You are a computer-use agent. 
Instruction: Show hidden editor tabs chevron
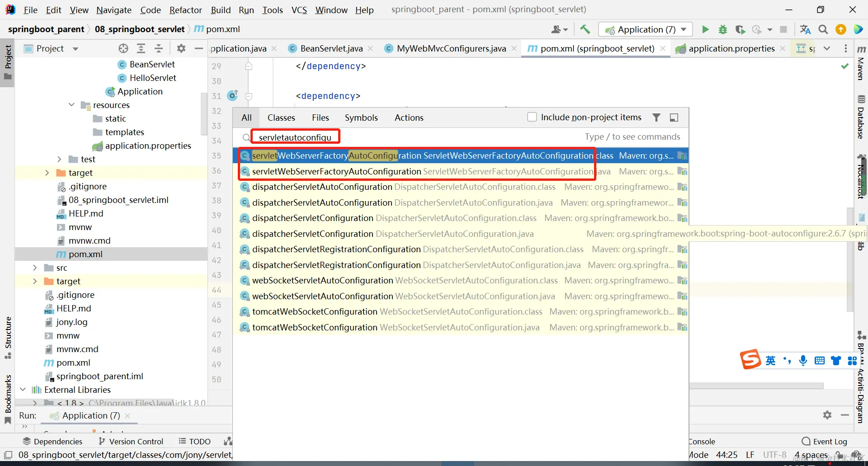click(827, 48)
